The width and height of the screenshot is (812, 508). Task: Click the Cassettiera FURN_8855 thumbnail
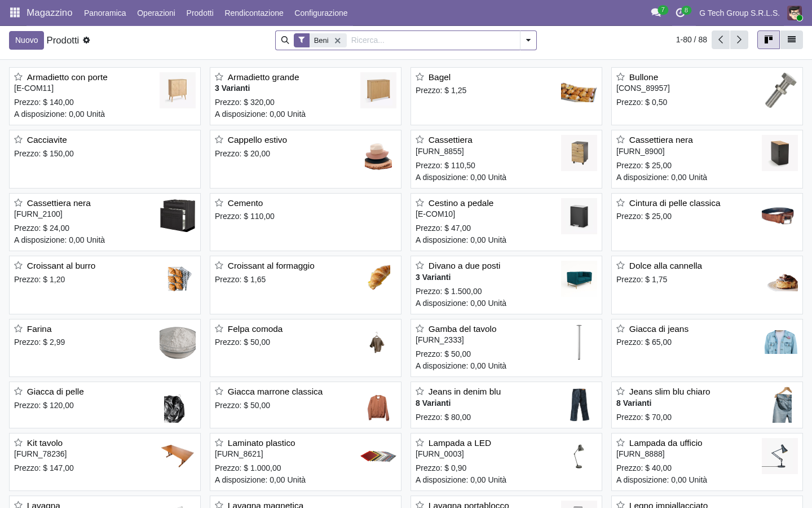579,153
